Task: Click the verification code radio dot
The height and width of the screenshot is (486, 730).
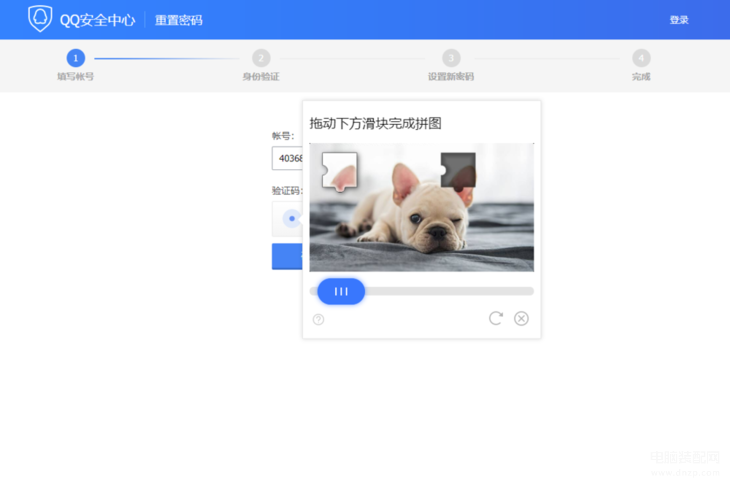Action: pos(292,218)
